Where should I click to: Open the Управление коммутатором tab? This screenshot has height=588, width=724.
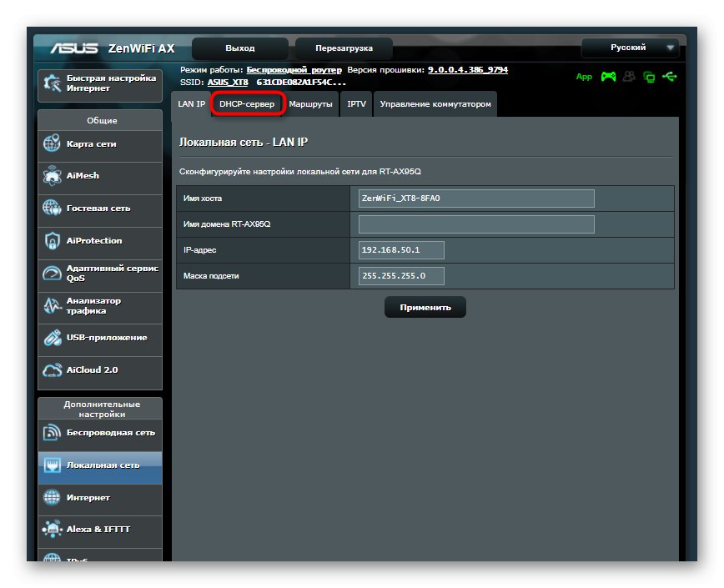point(435,104)
